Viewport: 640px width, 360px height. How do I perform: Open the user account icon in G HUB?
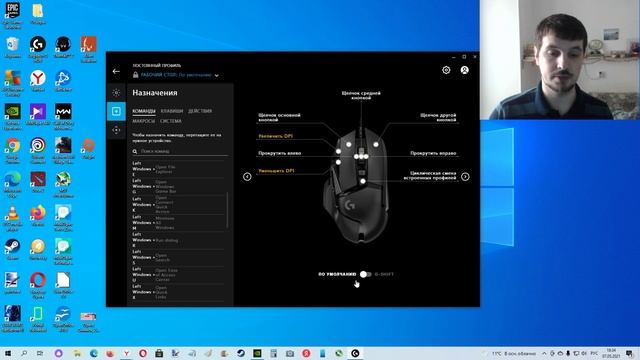tap(464, 70)
